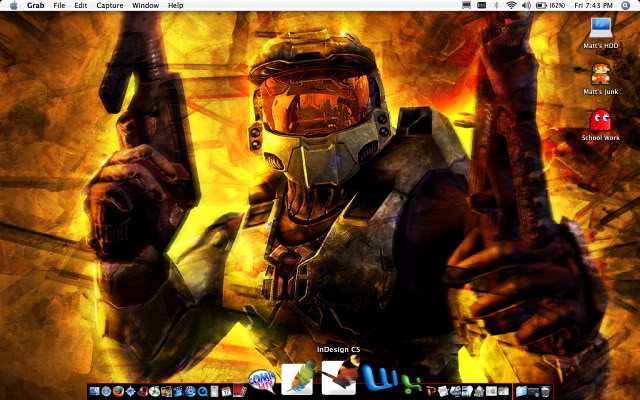Open iPhoto from the dock
Screen dimensions: 640x400
[167, 391]
